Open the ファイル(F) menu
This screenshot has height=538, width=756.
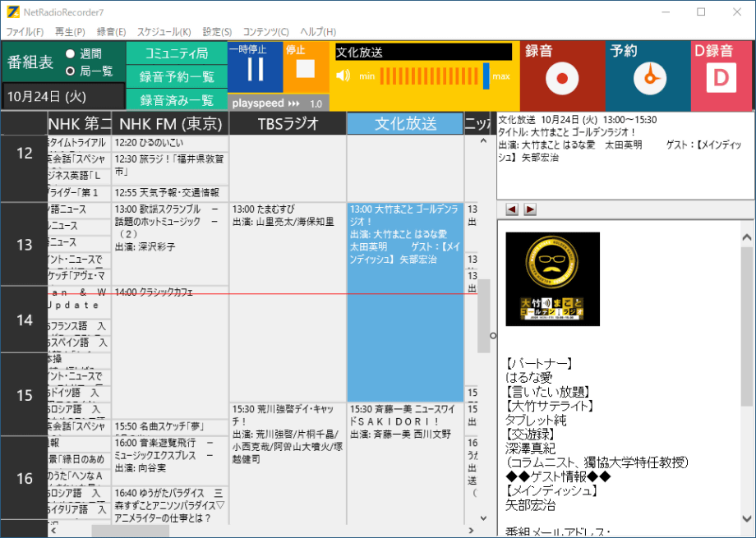pyautogui.click(x=25, y=32)
